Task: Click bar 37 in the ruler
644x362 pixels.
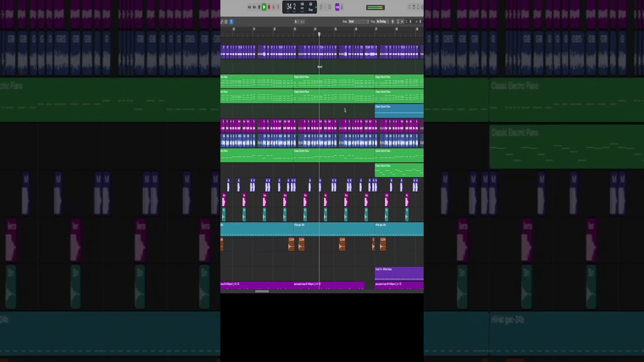Action: [x=376, y=29]
